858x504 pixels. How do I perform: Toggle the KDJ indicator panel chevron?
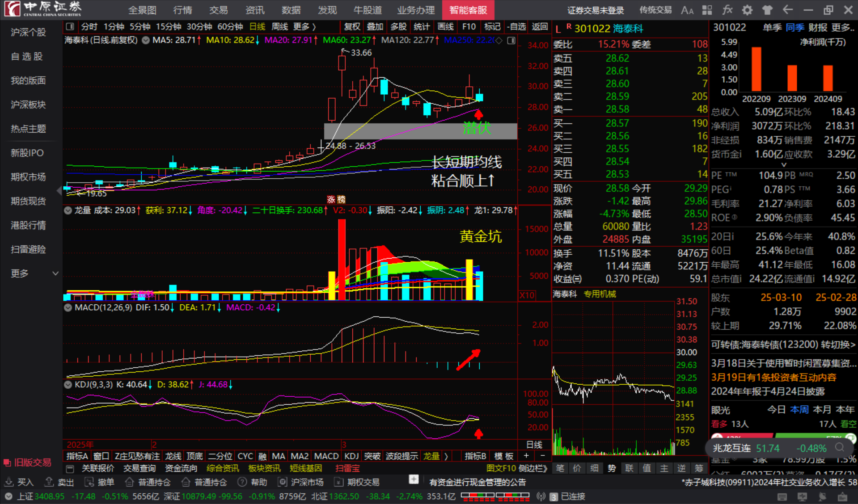click(x=68, y=384)
